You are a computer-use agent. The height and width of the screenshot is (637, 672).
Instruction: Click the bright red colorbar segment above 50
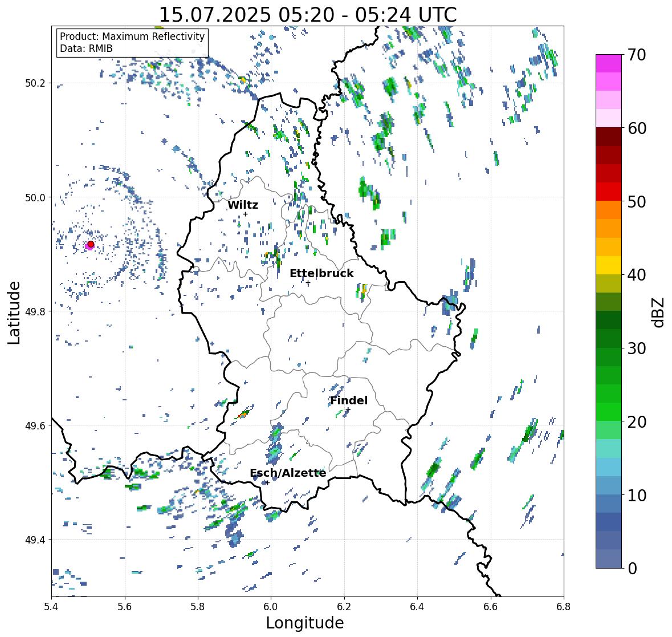point(609,192)
